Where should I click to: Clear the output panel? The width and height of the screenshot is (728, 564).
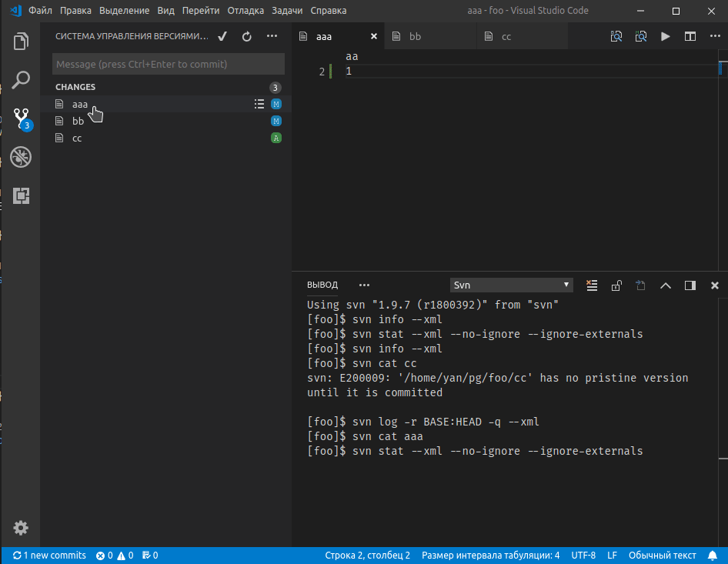pyautogui.click(x=592, y=285)
